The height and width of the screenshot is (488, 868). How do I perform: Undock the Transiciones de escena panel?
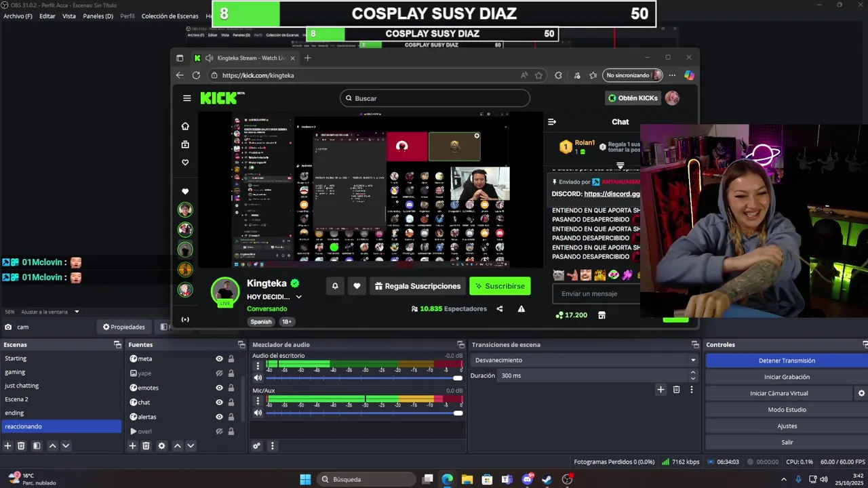pos(694,345)
